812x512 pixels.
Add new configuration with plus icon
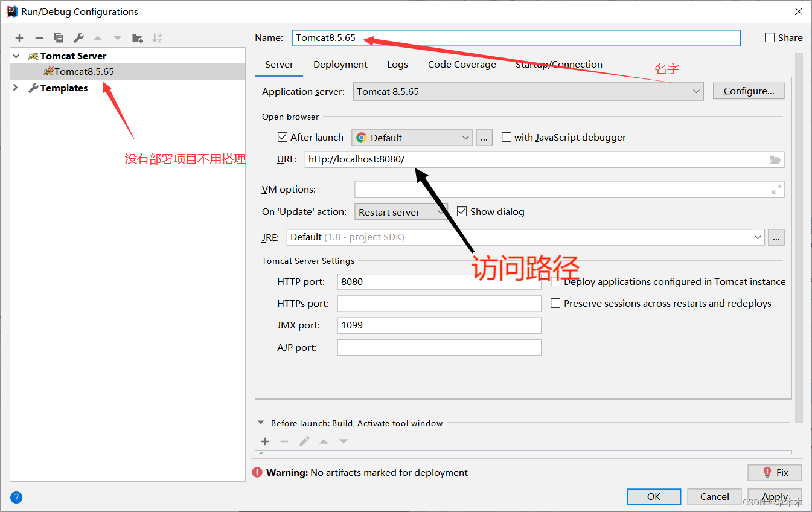point(19,38)
